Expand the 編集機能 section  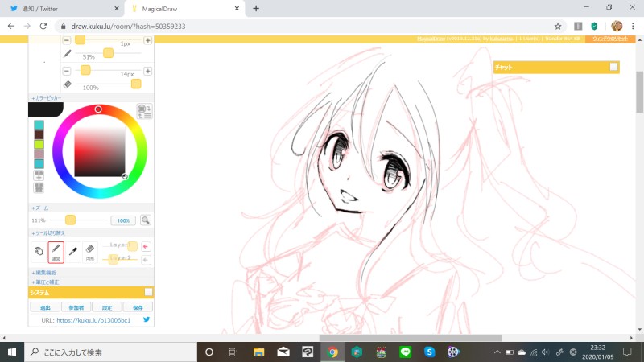tap(44, 273)
